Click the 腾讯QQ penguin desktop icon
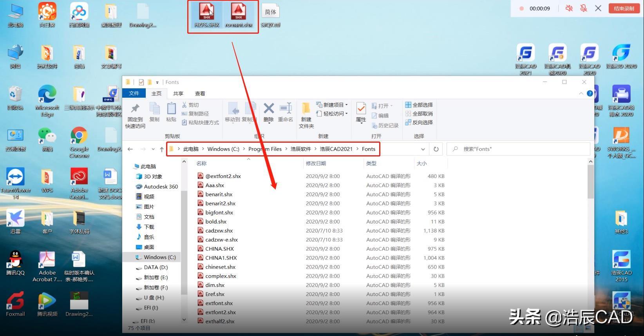Image resolution: width=644 pixels, height=336 pixels. 15,263
